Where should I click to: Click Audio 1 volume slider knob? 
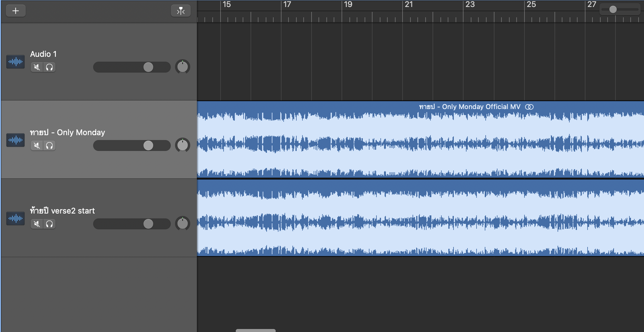(x=148, y=67)
